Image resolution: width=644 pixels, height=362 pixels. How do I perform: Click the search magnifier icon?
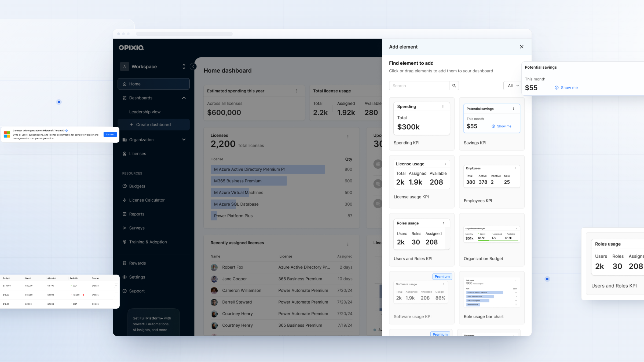pos(454,86)
